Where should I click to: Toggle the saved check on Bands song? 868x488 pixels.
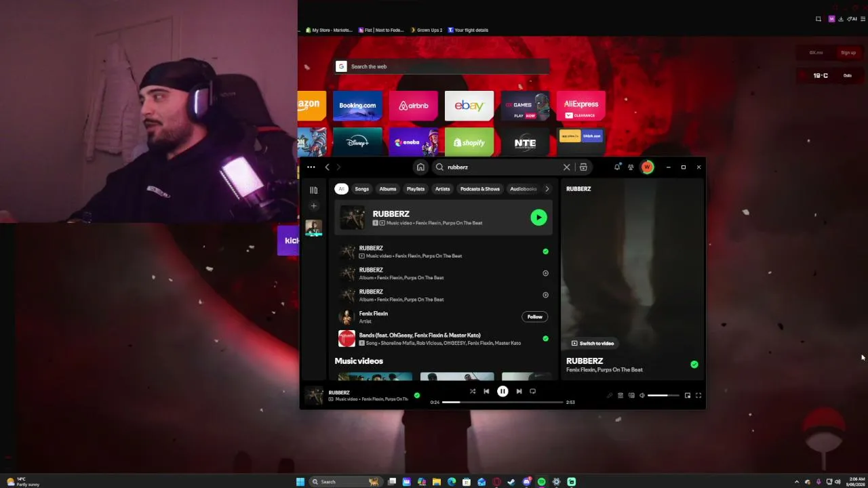545,338
